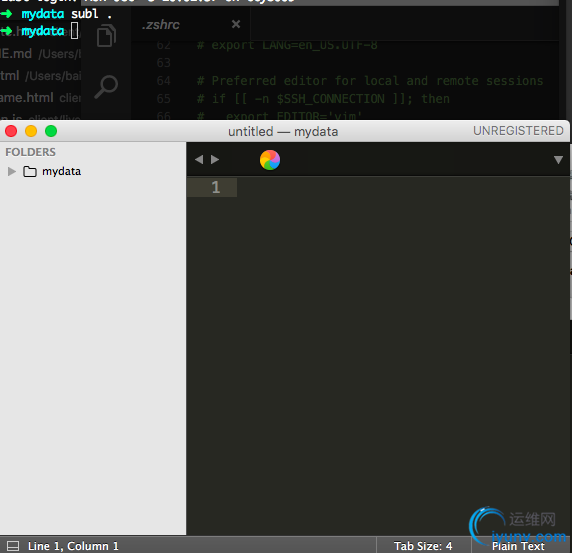Minimize the untitled — mydata window
572x553 pixels.
[x=31, y=131]
